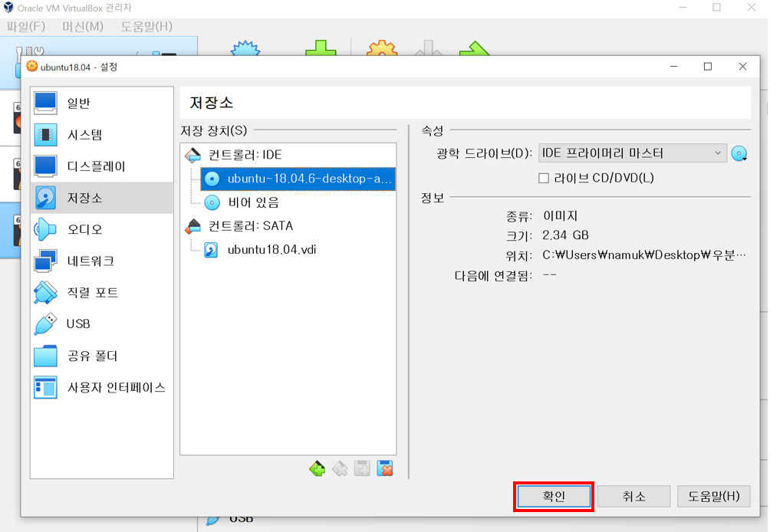Close the ubuntu18.04 설정 dialog
770x532 pixels.
[x=742, y=67]
